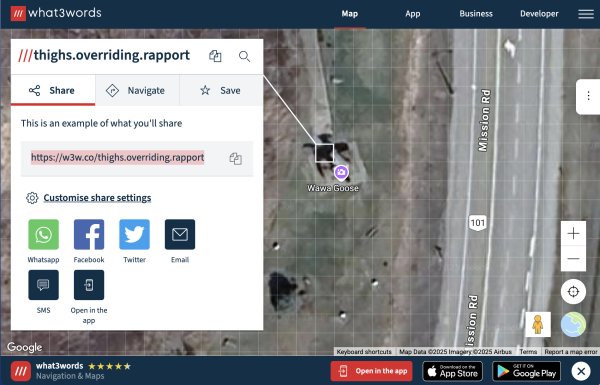Open Customise share settings link

(x=97, y=198)
